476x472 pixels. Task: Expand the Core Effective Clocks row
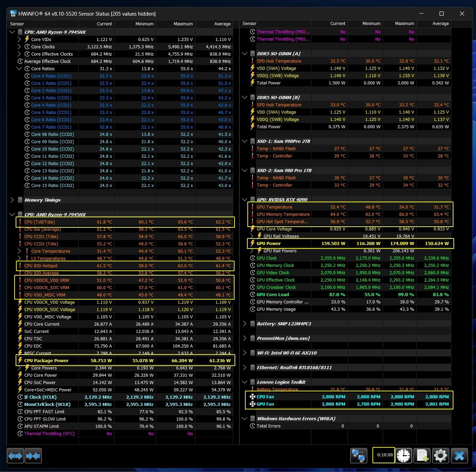click(19, 54)
